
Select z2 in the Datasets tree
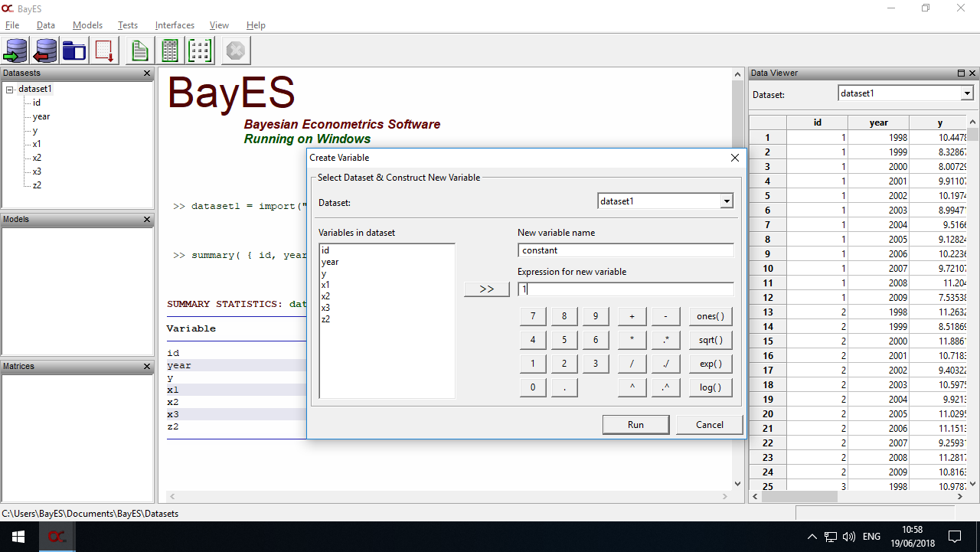click(x=37, y=185)
